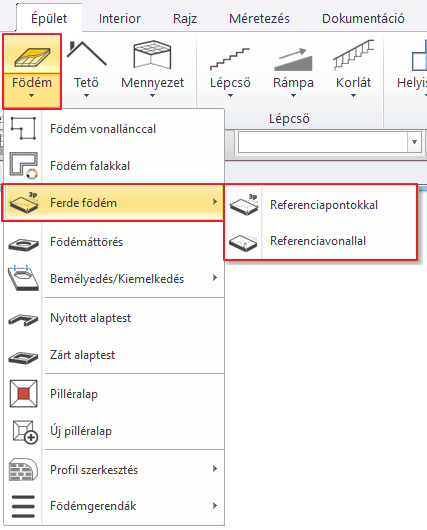427x530 pixels.
Task: Open the empty combo box dropdown arrow
Action: (x=414, y=142)
